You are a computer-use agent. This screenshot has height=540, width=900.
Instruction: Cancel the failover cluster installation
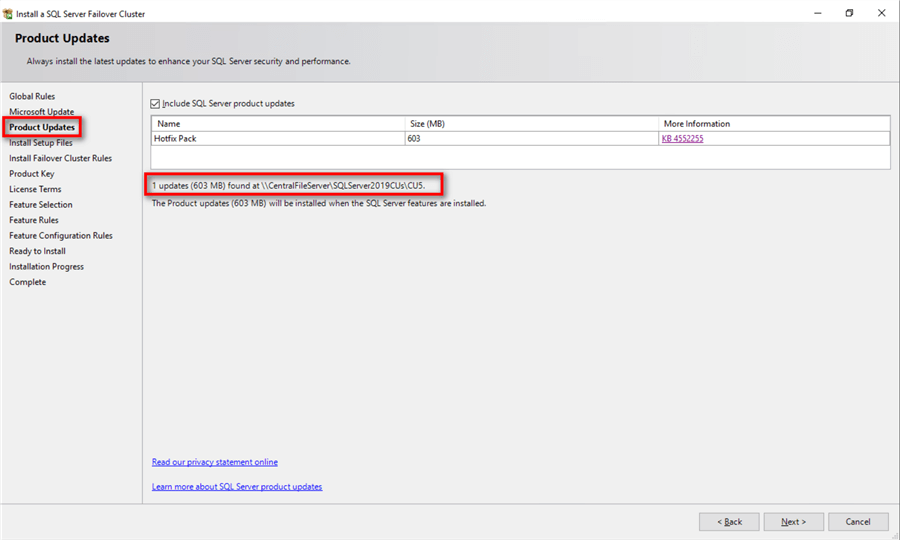point(858,522)
